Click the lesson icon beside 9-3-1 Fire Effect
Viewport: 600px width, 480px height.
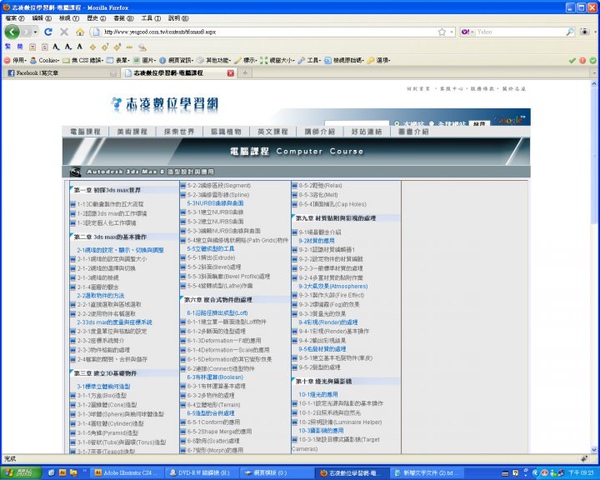(x=295, y=296)
